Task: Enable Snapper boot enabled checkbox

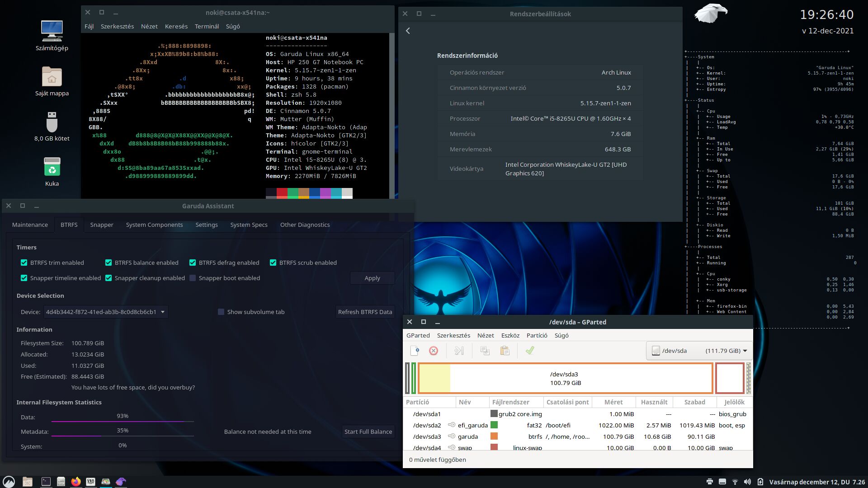Action: [193, 278]
